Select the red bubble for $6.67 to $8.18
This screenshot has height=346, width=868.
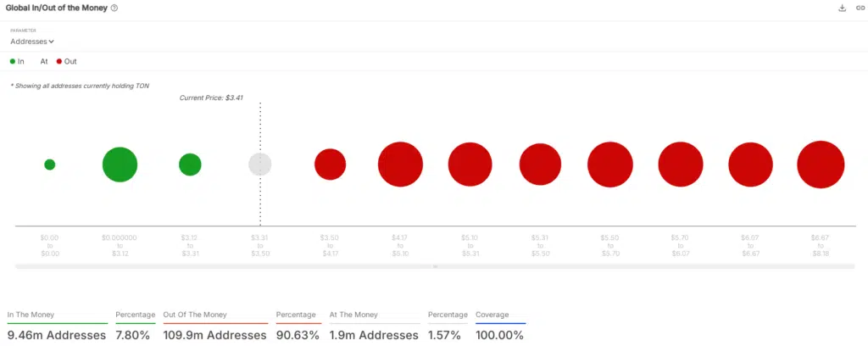(x=821, y=165)
